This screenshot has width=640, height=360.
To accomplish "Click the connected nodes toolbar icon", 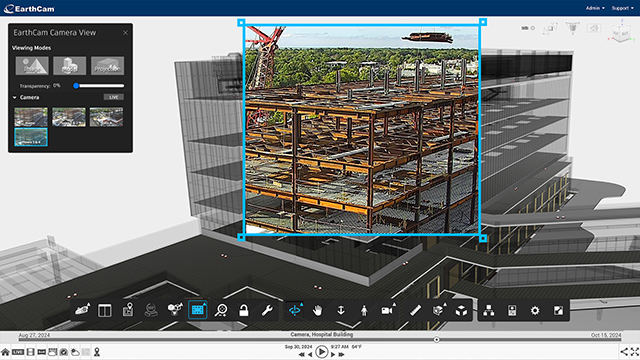I will (x=175, y=310).
